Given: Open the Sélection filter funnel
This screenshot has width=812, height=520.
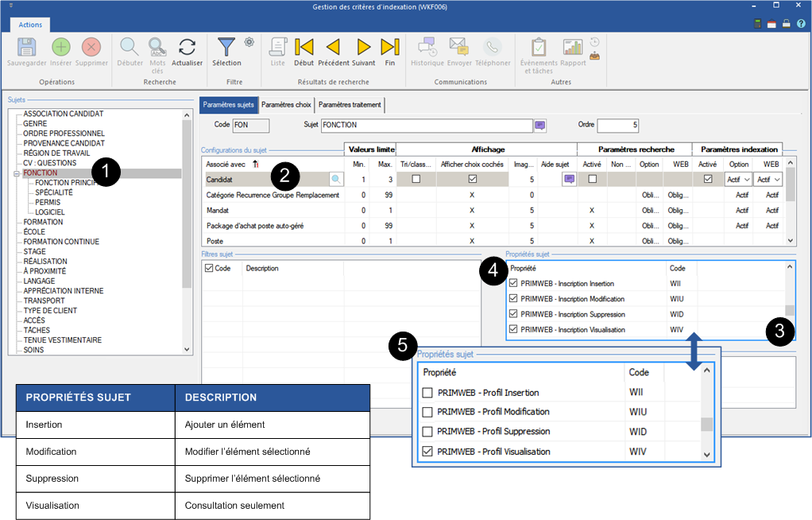Looking at the screenshot, I should (x=226, y=47).
